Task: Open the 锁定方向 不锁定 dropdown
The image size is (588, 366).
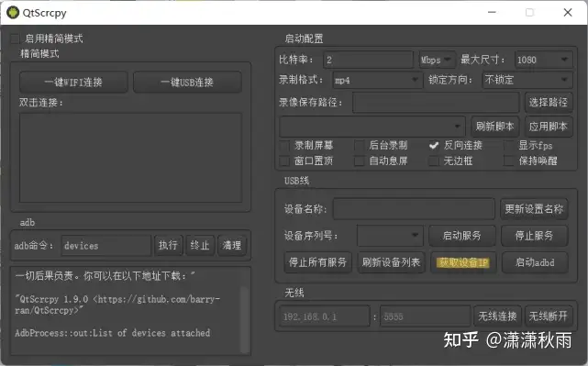Action: [x=527, y=80]
